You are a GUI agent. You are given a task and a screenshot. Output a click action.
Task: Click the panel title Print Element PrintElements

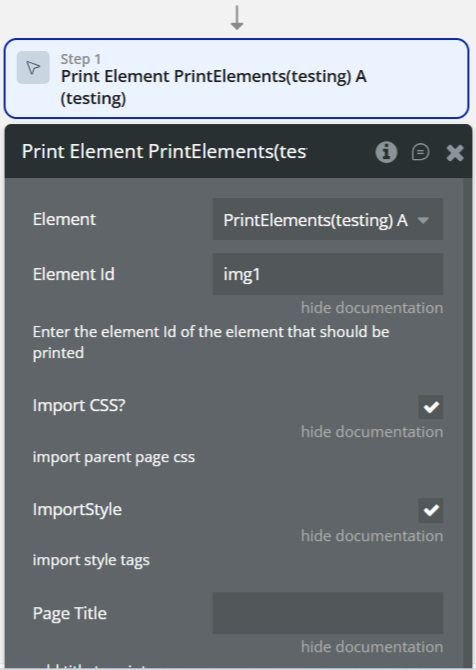coord(165,152)
